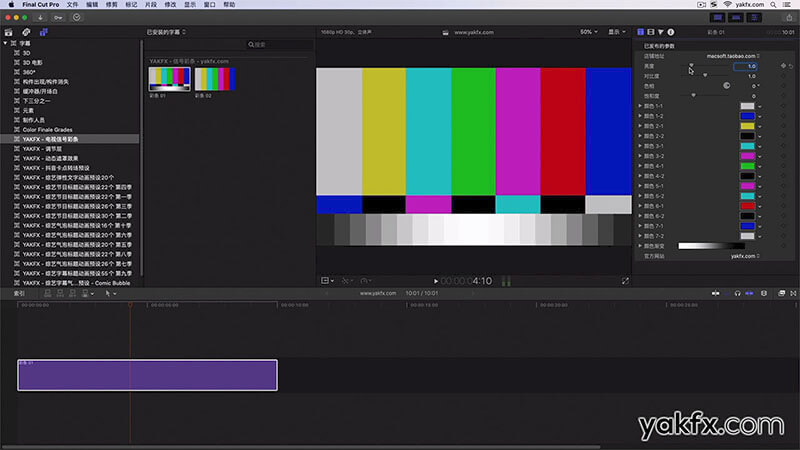Click the Import Media arrow icon
This screenshot has height=450, width=800.
(x=40, y=17)
